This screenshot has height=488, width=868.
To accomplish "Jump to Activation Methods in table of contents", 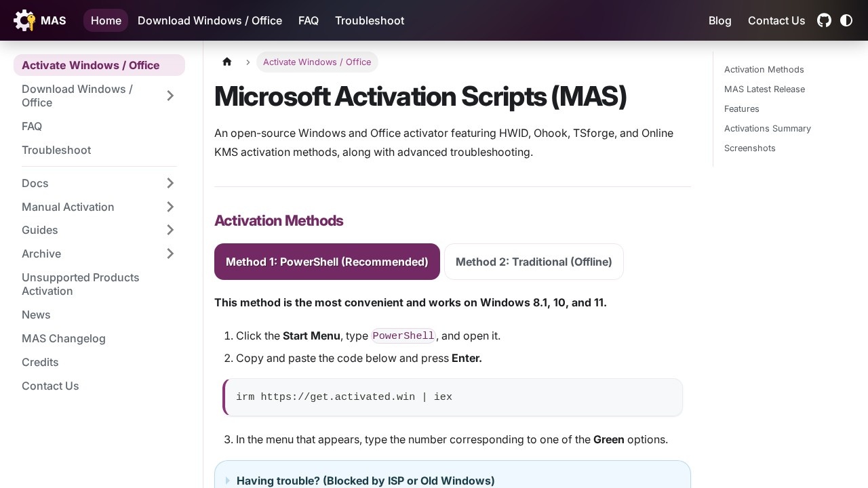I will [x=764, y=69].
